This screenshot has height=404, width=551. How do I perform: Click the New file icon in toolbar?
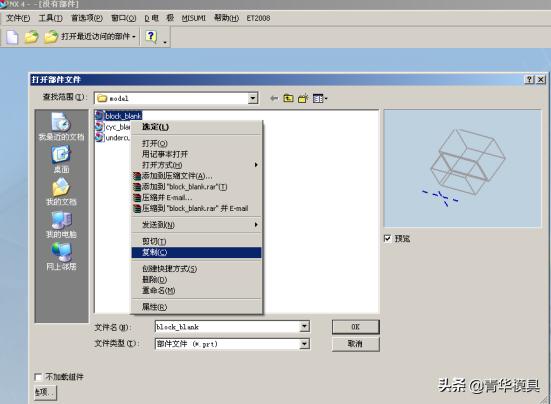click(12, 37)
